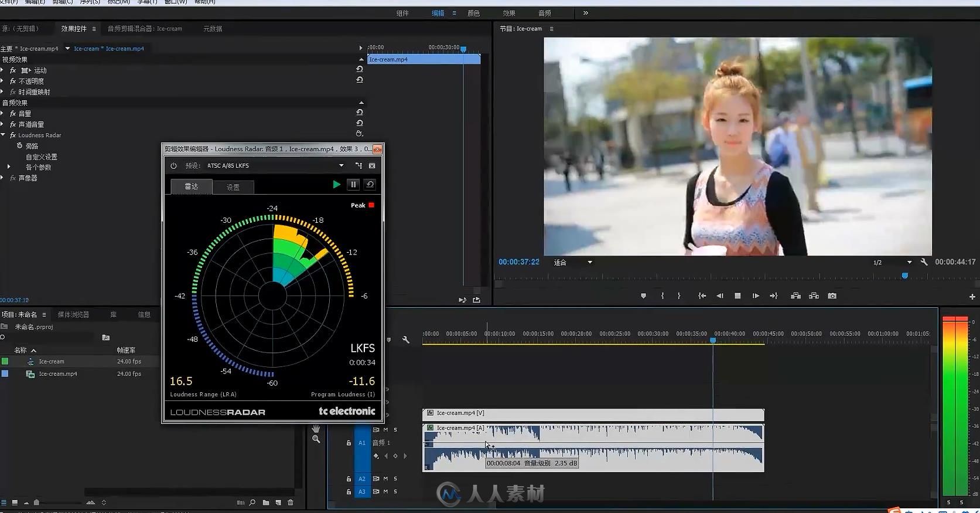Open Program monitor wrench settings

924,262
